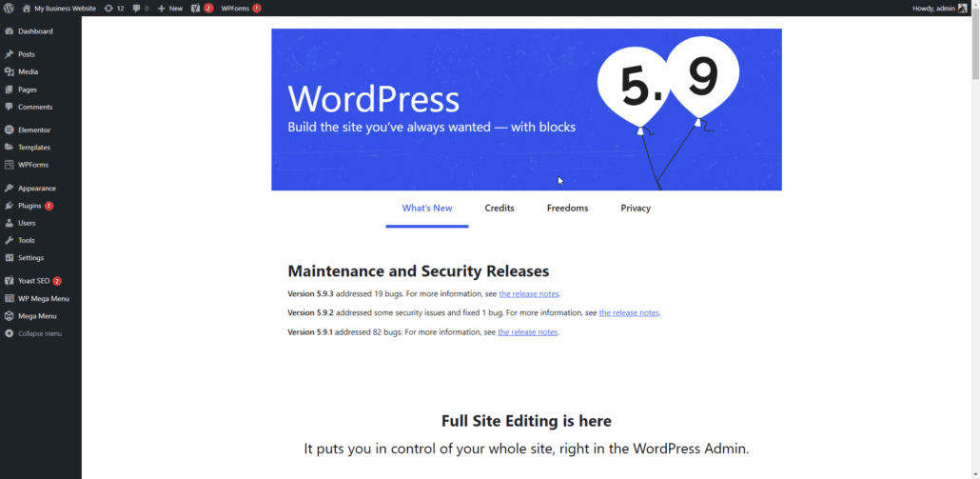This screenshot has width=980, height=479.
Task: Click the WPForms icon in sidebar
Action: [9, 165]
